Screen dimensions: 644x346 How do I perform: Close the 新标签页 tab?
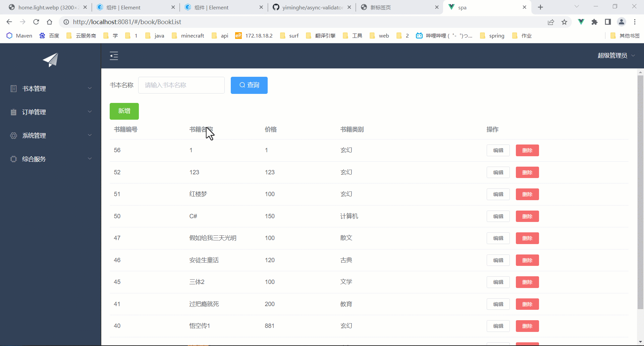click(x=437, y=7)
